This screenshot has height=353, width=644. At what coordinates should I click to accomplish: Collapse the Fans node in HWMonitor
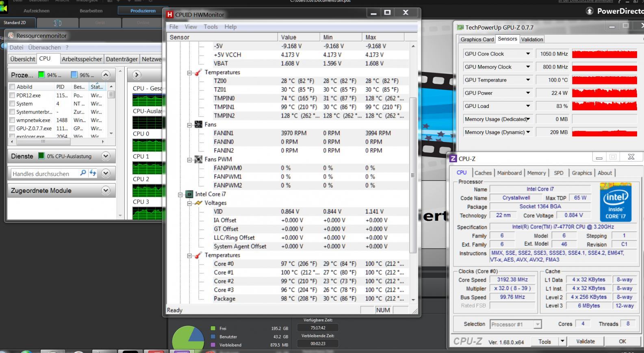tap(189, 125)
